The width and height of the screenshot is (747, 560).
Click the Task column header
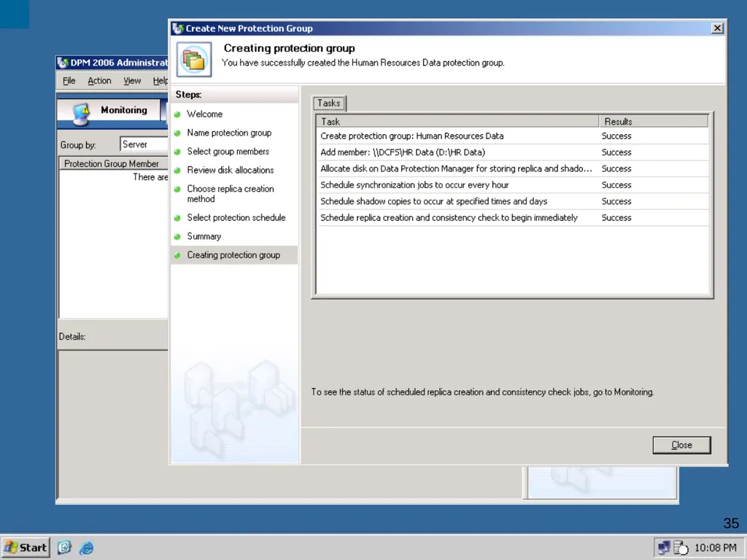point(457,122)
